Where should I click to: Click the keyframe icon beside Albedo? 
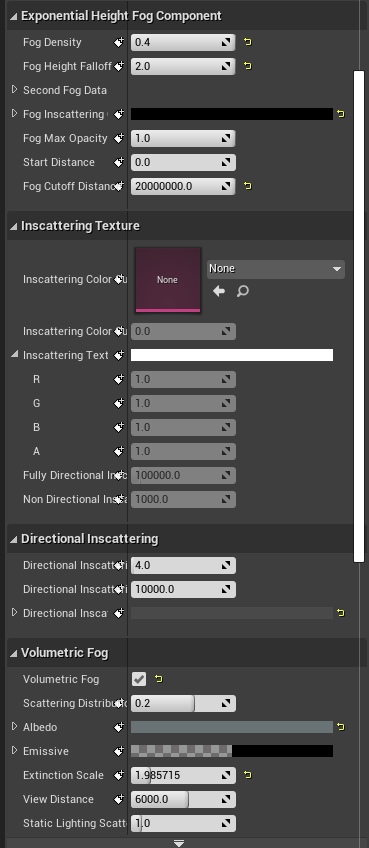pos(119,727)
